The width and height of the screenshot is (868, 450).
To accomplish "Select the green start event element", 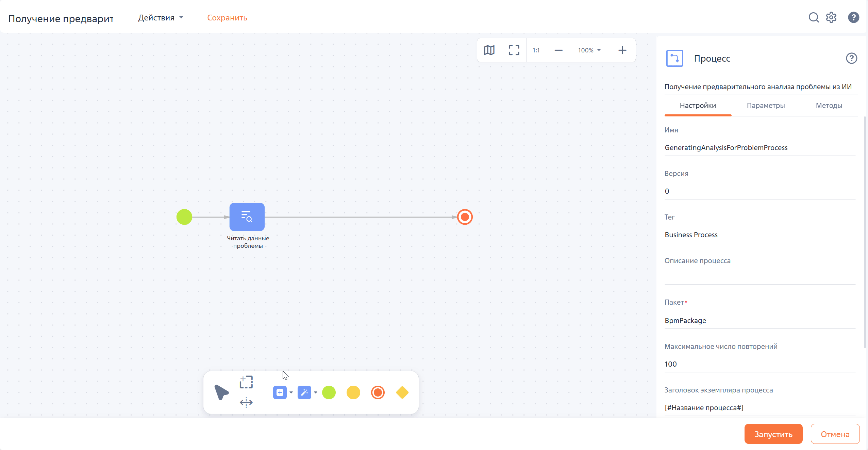I will point(329,392).
